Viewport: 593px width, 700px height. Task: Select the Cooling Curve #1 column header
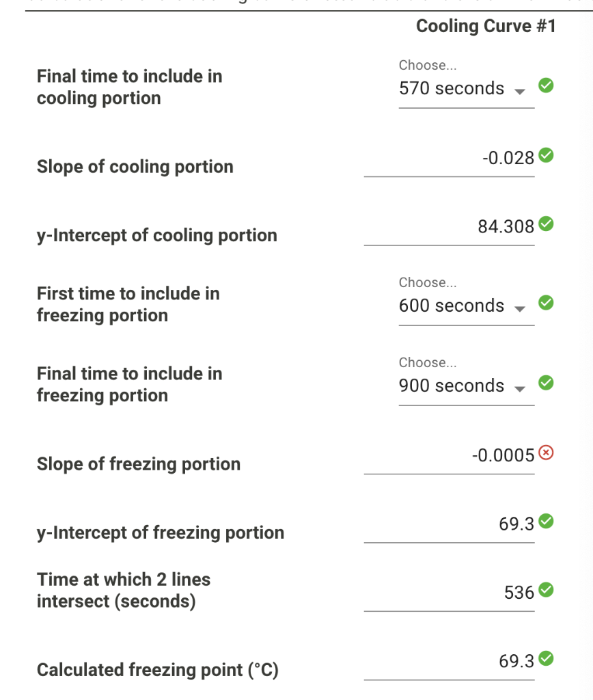tap(487, 25)
